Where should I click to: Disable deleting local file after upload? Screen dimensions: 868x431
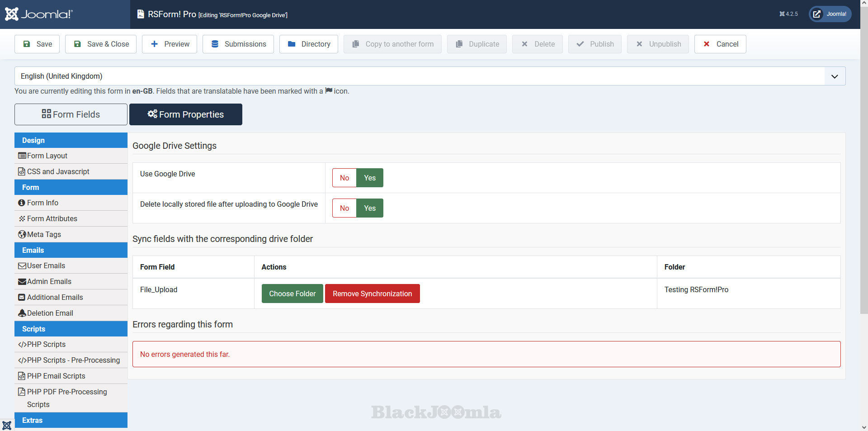point(344,208)
